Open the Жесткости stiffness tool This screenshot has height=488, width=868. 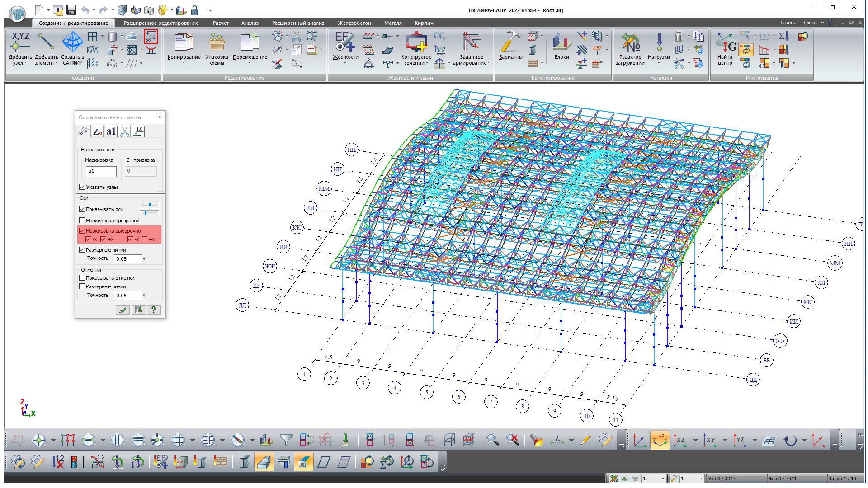pyautogui.click(x=345, y=42)
